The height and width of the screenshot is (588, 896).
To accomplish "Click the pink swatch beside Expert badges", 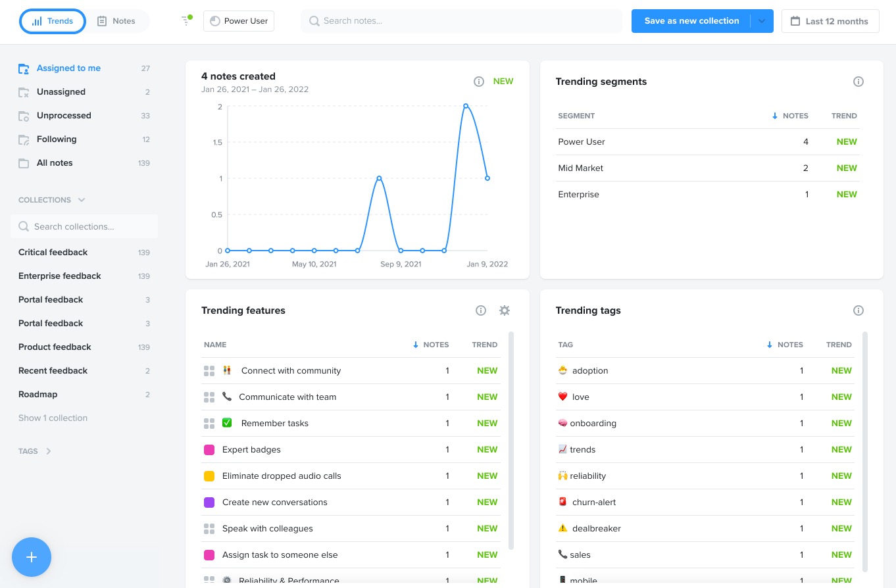I will click(x=209, y=449).
